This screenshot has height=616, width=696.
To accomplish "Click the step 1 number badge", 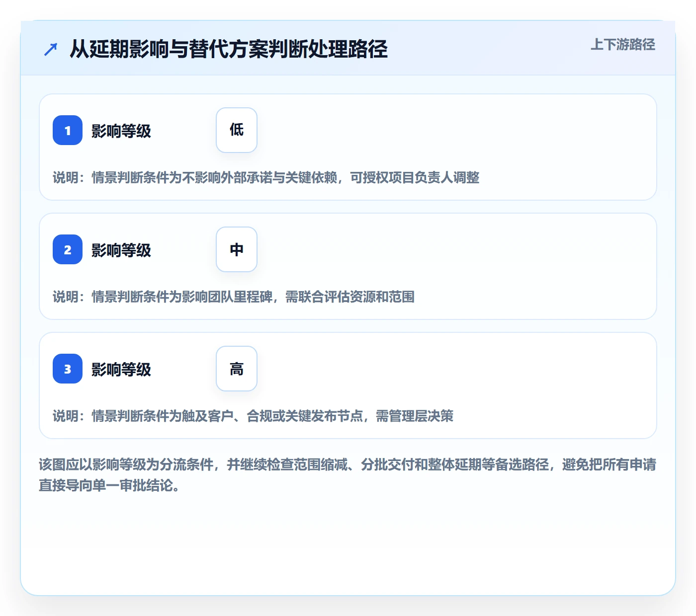I will 68,130.
